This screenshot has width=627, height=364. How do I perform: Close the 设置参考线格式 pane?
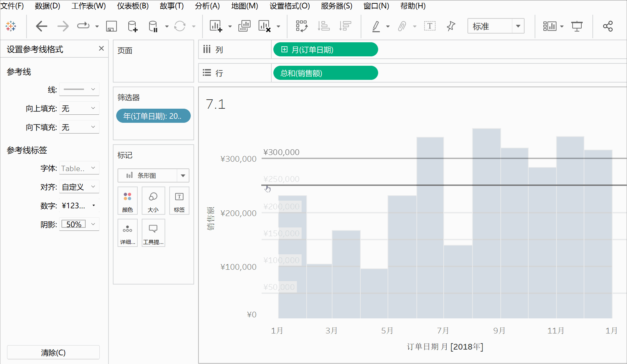pos(101,48)
